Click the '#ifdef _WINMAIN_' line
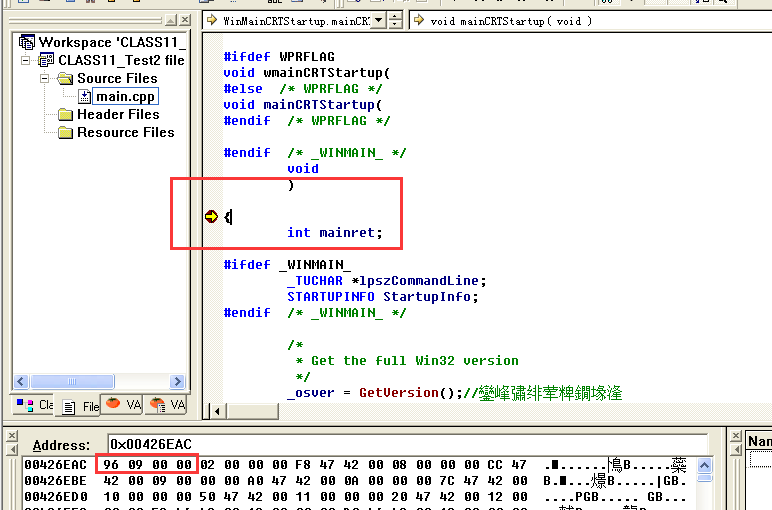This screenshot has height=510, width=772. 288,264
